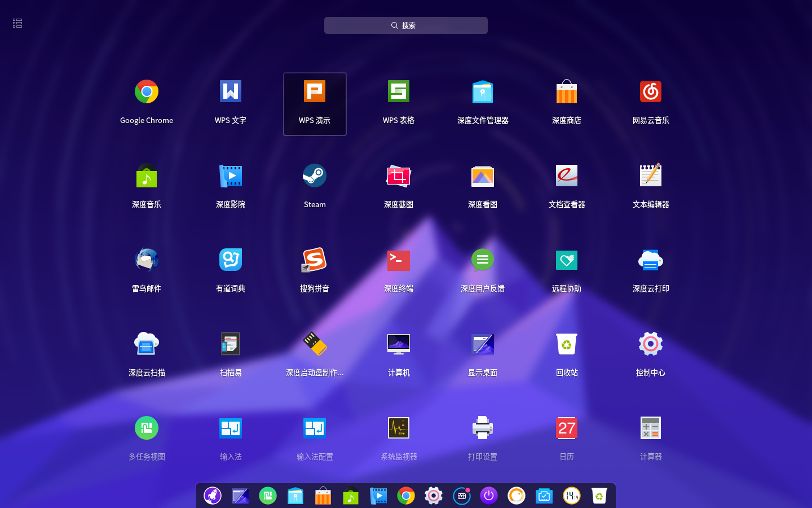Open power button in the dock
Viewport: 812px width, 508px height.
tap(489, 496)
